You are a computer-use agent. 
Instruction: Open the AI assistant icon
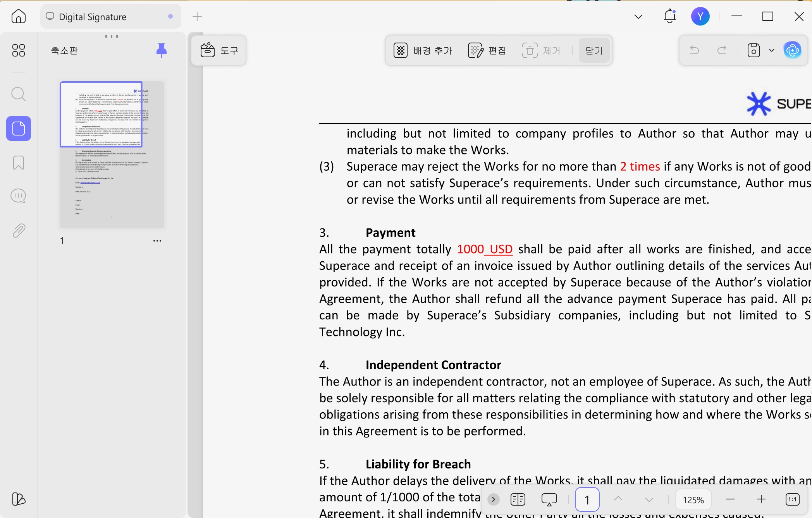click(793, 50)
